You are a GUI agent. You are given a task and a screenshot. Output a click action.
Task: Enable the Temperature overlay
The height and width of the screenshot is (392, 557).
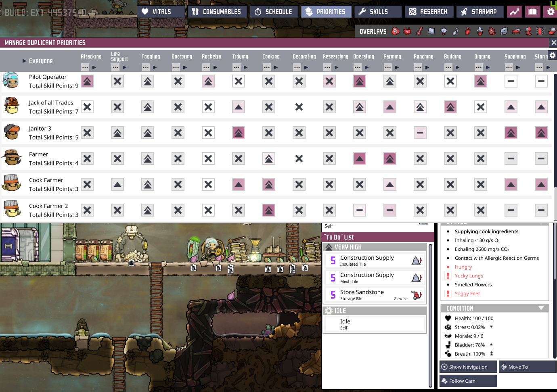(419, 31)
